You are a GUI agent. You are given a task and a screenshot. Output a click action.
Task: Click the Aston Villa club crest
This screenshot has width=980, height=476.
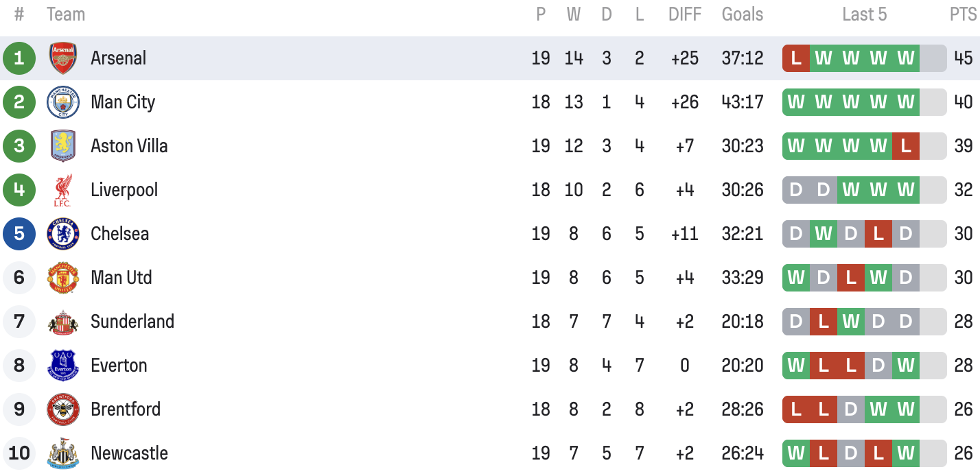coord(63,146)
